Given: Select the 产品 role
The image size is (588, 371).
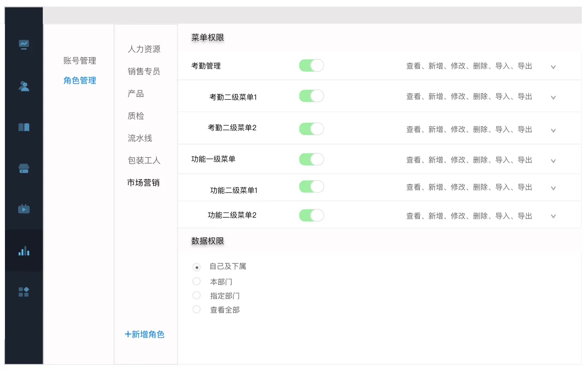Looking at the screenshot, I should point(136,94).
